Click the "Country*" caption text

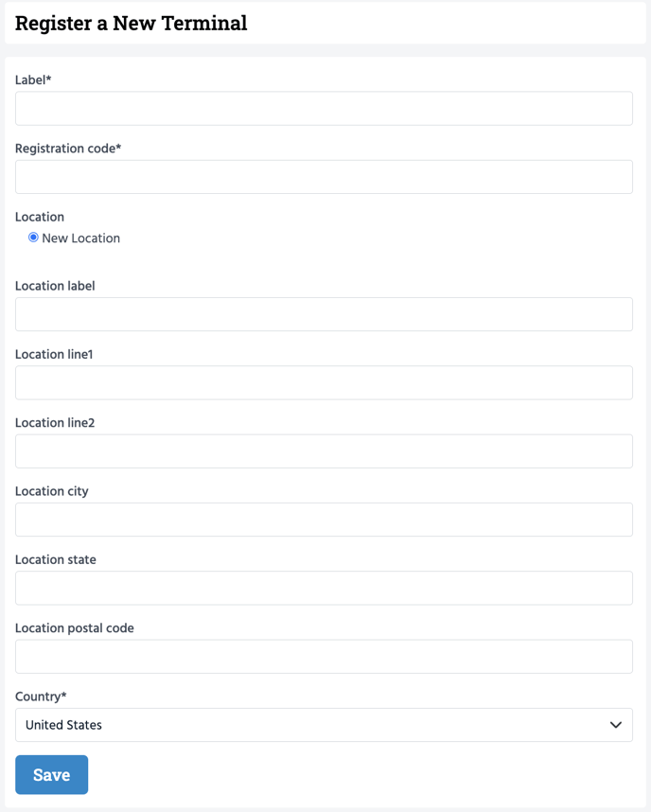[41, 697]
